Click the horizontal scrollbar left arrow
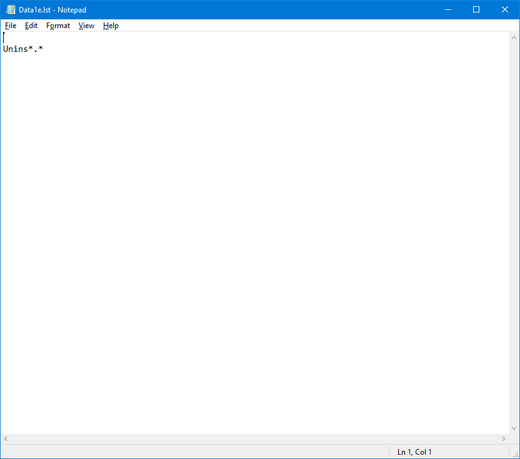Viewport: 520px width, 459px height. coord(6,439)
